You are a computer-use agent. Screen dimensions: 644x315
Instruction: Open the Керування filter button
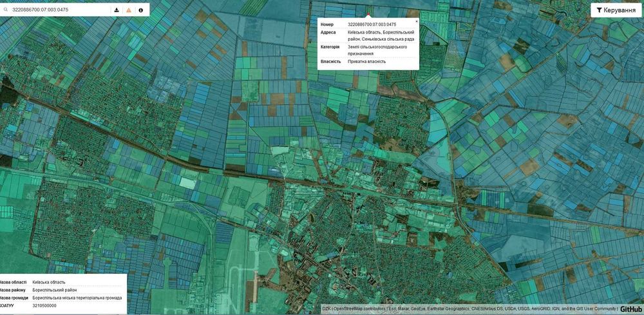[616, 10]
